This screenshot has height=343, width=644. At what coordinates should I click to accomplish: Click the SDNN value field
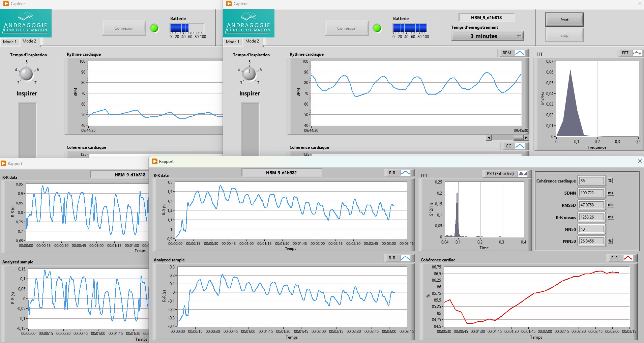(591, 193)
